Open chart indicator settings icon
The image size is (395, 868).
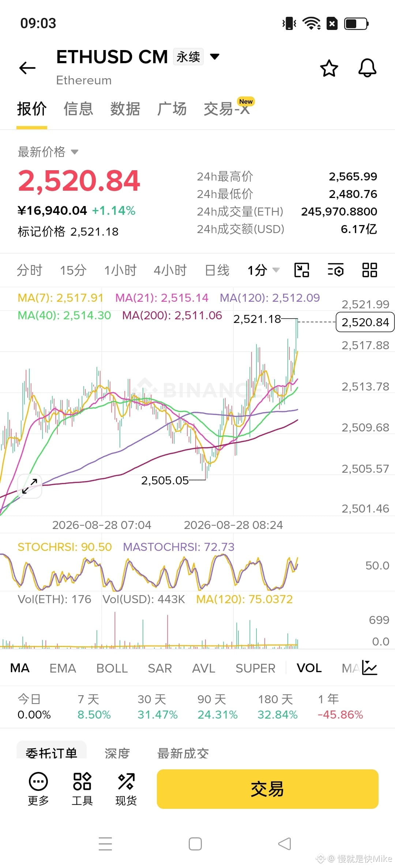pos(335,270)
